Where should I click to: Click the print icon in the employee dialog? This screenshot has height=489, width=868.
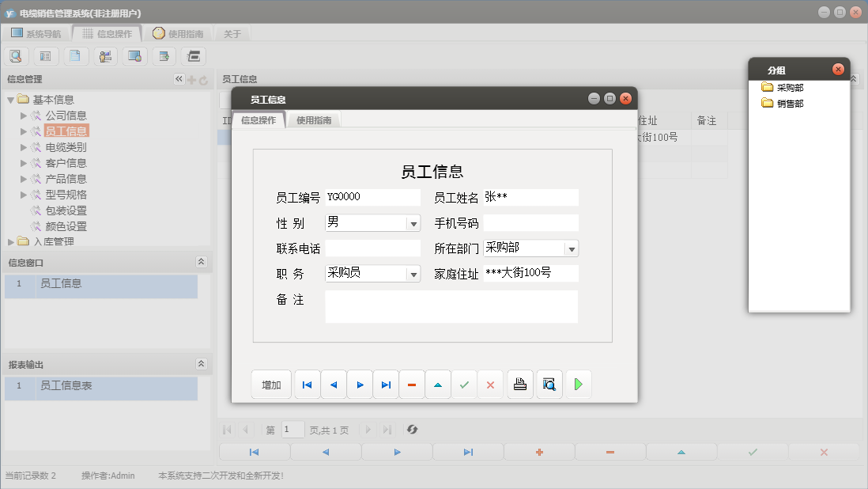(519, 384)
